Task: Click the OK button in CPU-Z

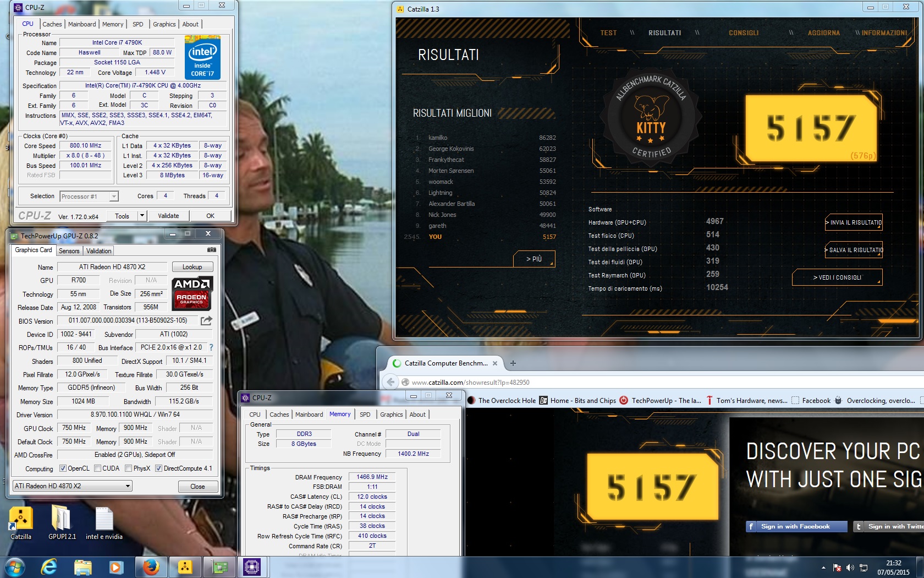Action: (x=210, y=216)
